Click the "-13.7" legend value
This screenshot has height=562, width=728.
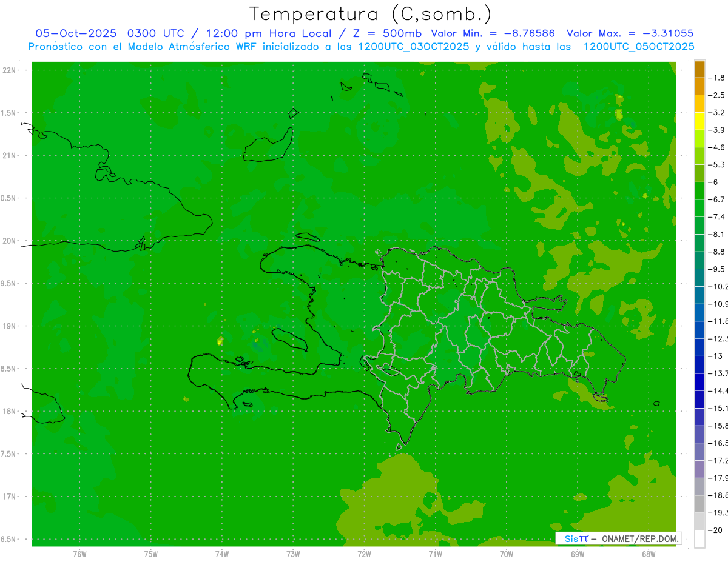[x=719, y=373]
